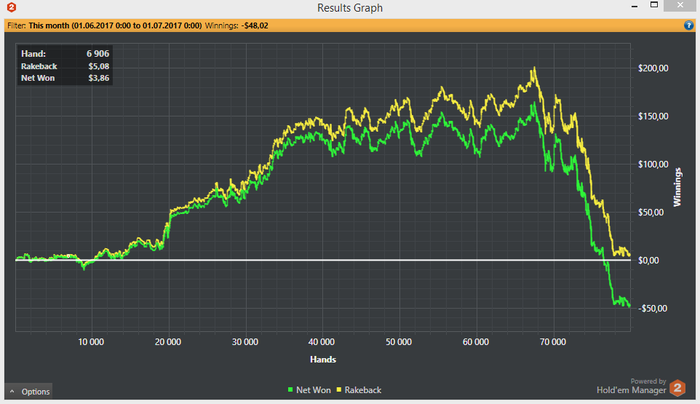The height and width of the screenshot is (404, 700).
Task: Click the yellow Rakeback legend swatch
Action: pyautogui.click(x=339, y=390)
